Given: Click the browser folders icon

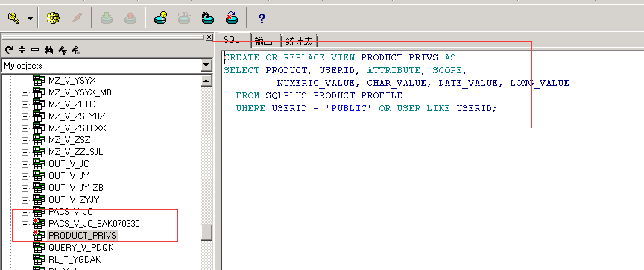Looking at the screenshot, I should pyautogui.click(x=76, y=51).
